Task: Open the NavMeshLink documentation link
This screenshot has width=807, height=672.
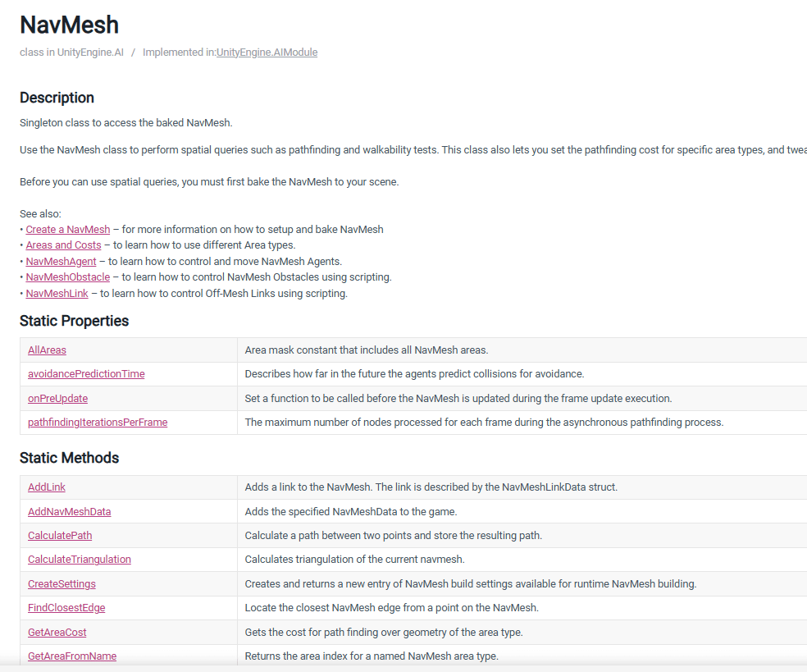Action: click(x=57, y=294)
